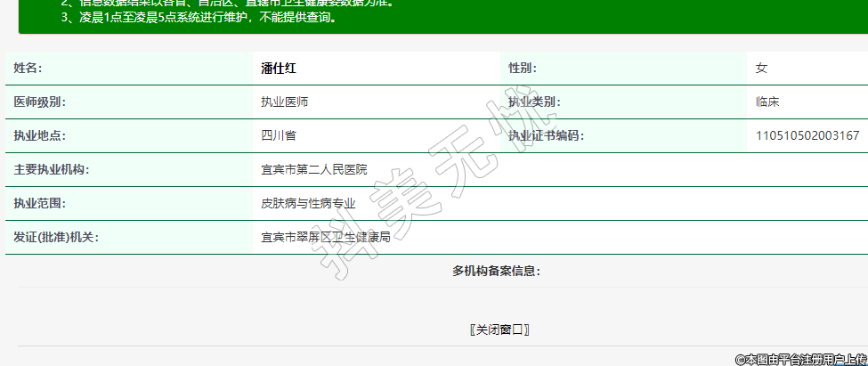The image size is (868, 366).
Task: Click the hospital name 宜宾市第二人民医院
Action: click(x=313, y=169)
